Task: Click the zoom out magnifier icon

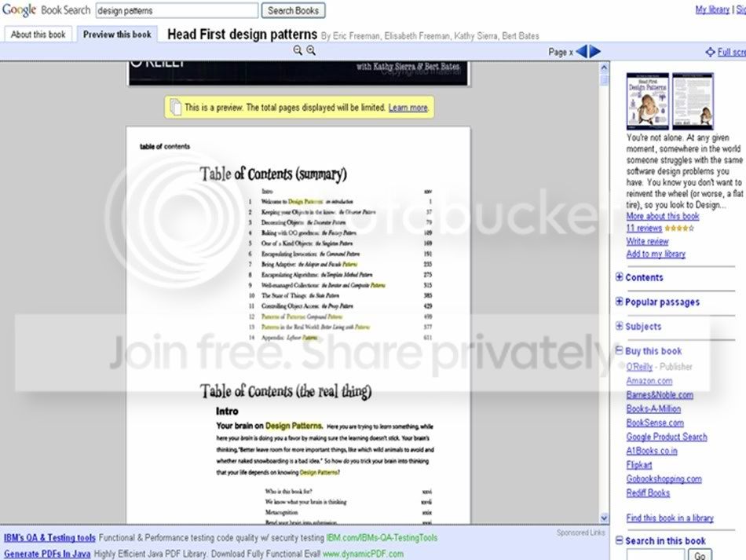Action: pyautogui.click(x=298, y=50)
